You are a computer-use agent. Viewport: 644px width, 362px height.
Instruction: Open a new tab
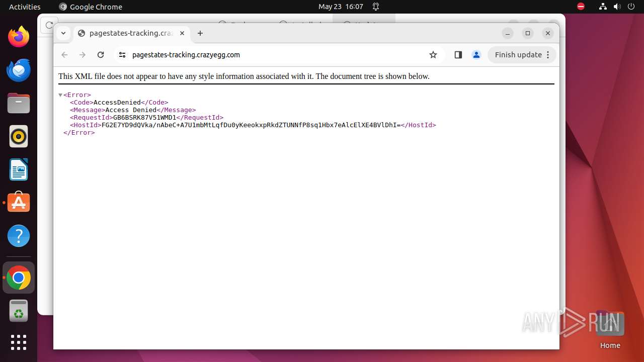point(200,33)
